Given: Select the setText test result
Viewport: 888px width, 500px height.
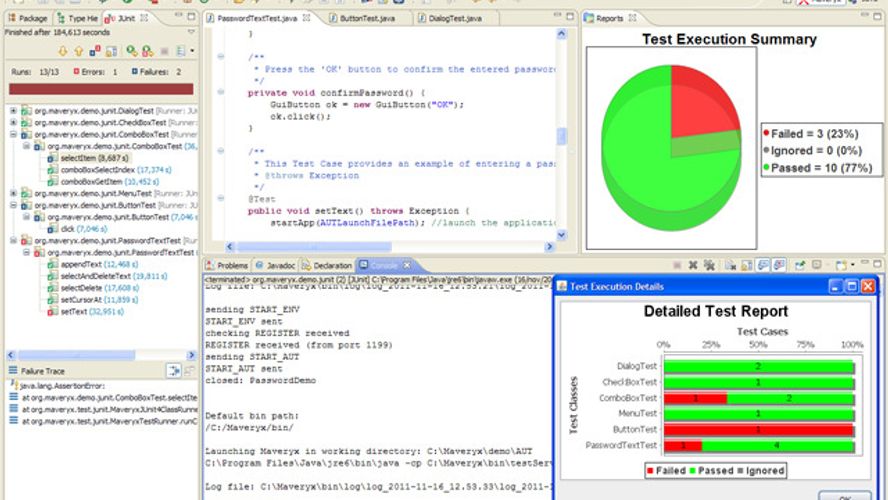Looking at the screenshot, I should click(73, 312).
